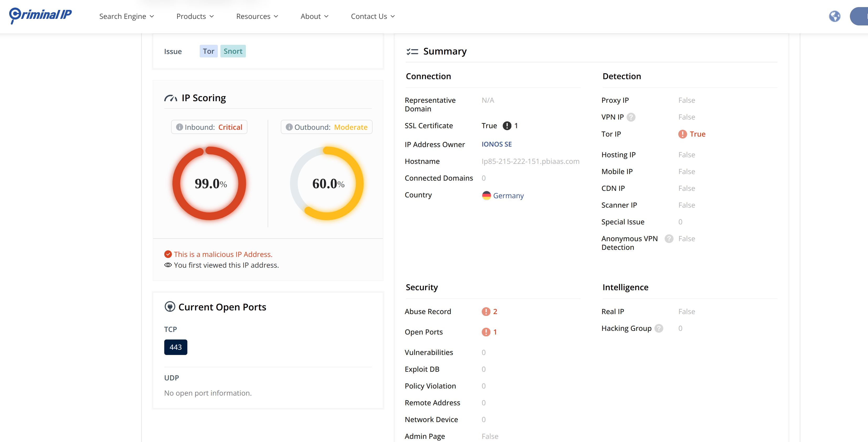Click the SSL Certificate warning icon
Viewport: 868px width, 442px height.
tap(507, 126)
